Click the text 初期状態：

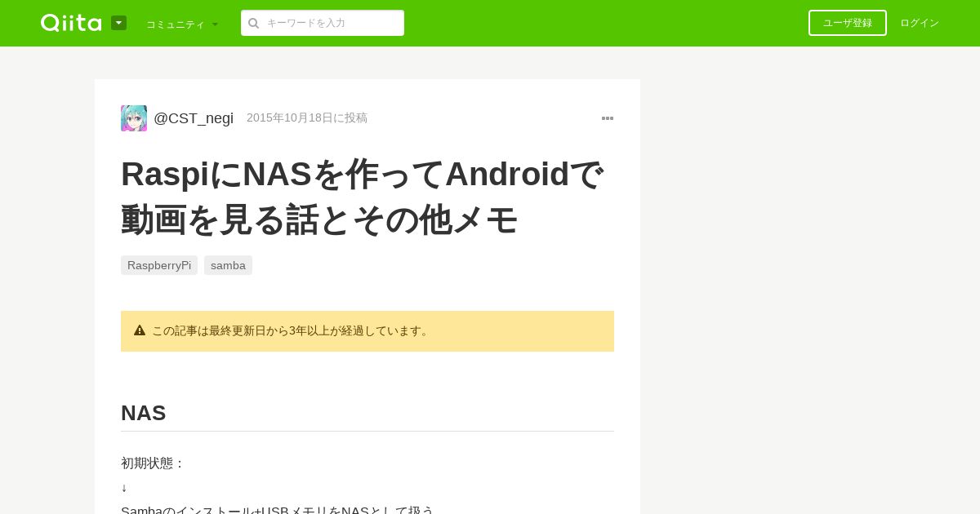pyautogui.click(x=153, y=463)
